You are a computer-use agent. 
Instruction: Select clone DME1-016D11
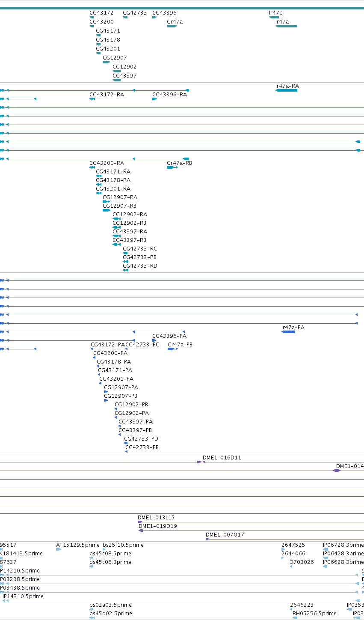pyautogui.click(x=222, y=458)
